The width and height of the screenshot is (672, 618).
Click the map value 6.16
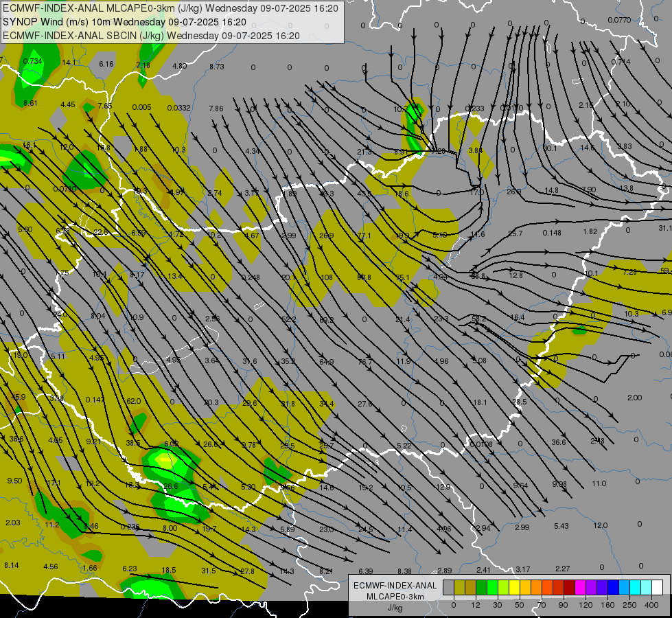pyautogui.click(x=106, y=64)
